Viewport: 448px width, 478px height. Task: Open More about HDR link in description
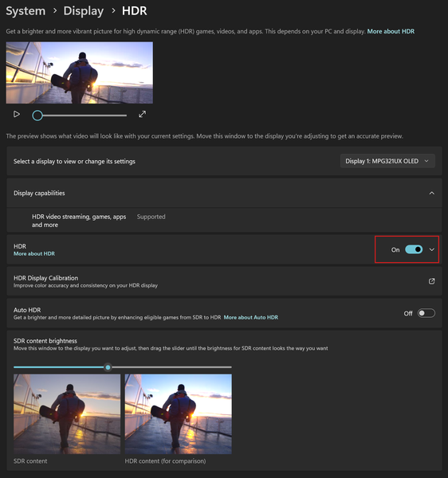391,31
